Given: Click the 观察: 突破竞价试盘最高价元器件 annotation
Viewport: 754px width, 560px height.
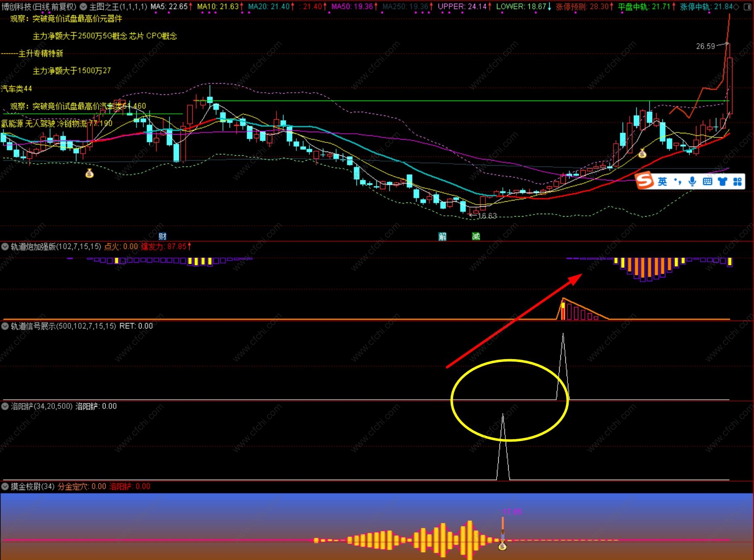Looking at the screenshot, I should pyautogui.click(x=66, y=19).
